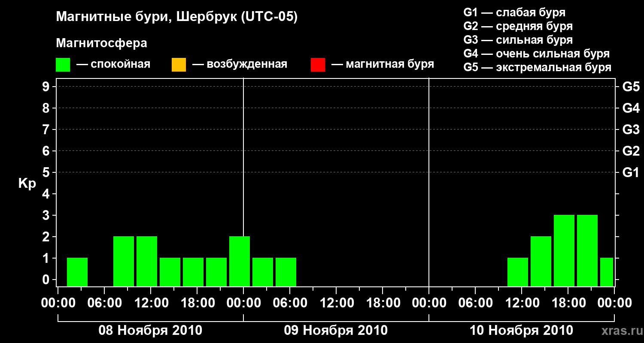Click the 'Магнитосфера' heading
The height and width of the screenshot is (343, 644).
point(101,43)
